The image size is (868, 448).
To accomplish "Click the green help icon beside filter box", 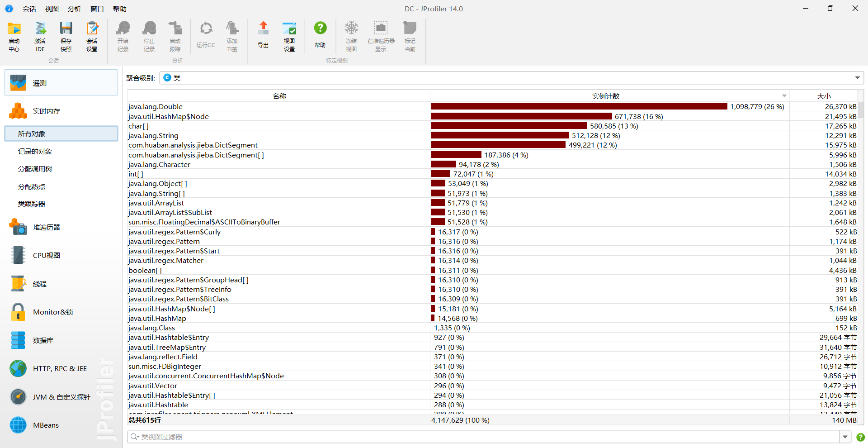I will [860, 437].
